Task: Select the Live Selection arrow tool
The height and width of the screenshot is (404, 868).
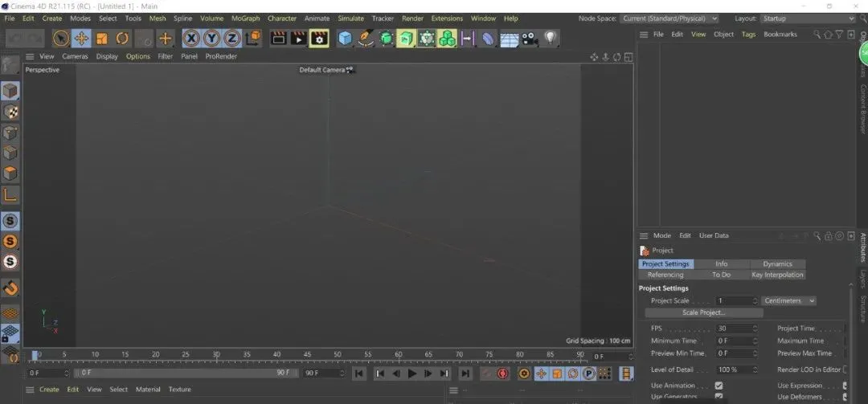Action: (x=61, y=39)
